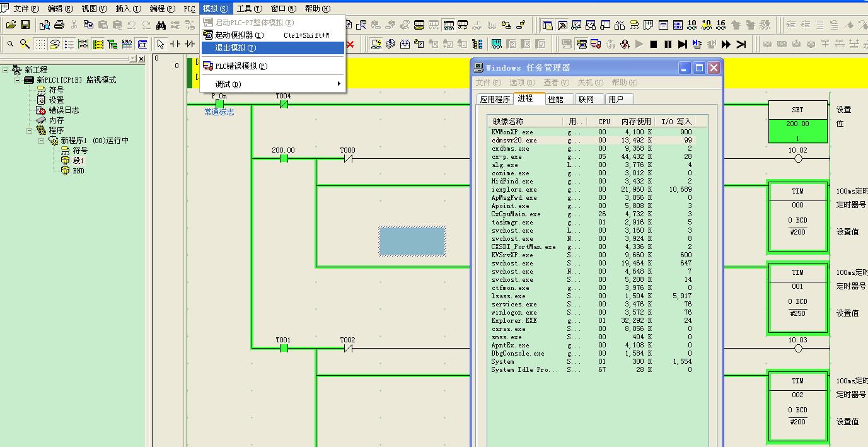868x447 pixels.
Task: Select the arrow pointer selection tool
Action: (x=161, y=44)
